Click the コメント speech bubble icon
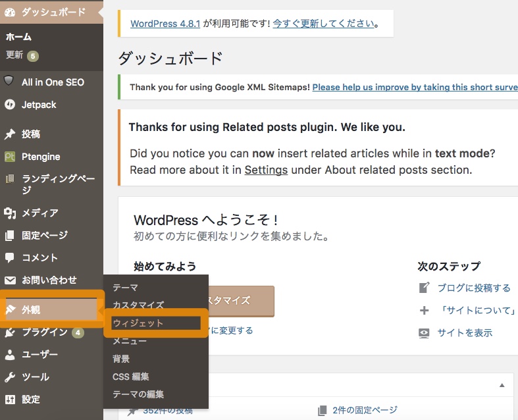 [10, 257]
